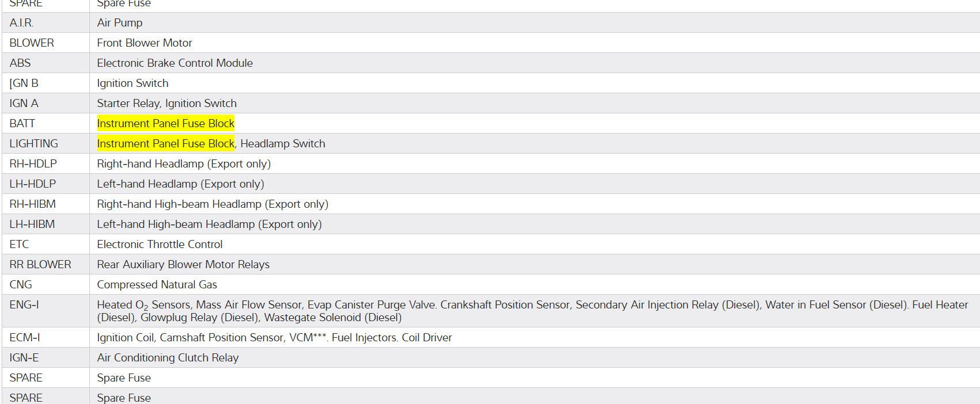Click the BATT fuse label

pyautogui.click(x=22, y=124)
